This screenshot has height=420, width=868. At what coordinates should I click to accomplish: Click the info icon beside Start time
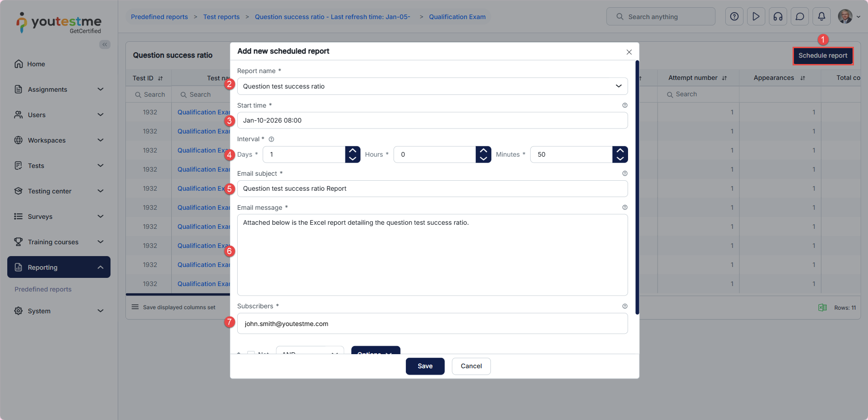(625, 105)
